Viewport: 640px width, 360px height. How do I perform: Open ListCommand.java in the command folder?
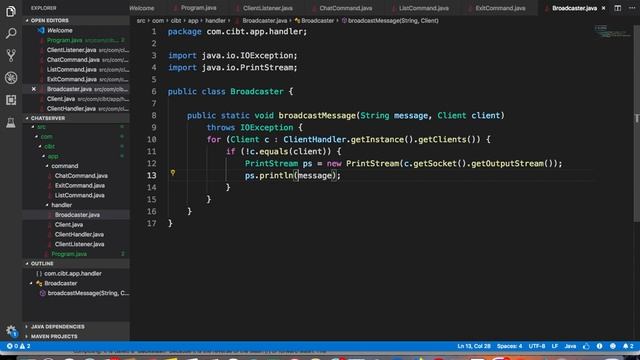coord(80,196)
